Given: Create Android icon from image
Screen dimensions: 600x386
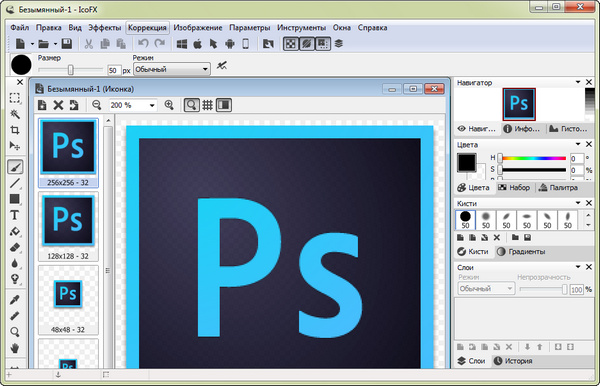Looking at the screenshot, I should tap(230, 44).
